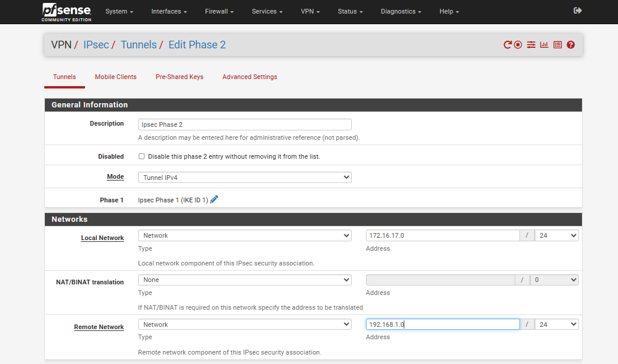Viewport: 618px width, 364px height.
Task: Open the NAT/BINAT translation type dropdown
Action: (244, 280)
